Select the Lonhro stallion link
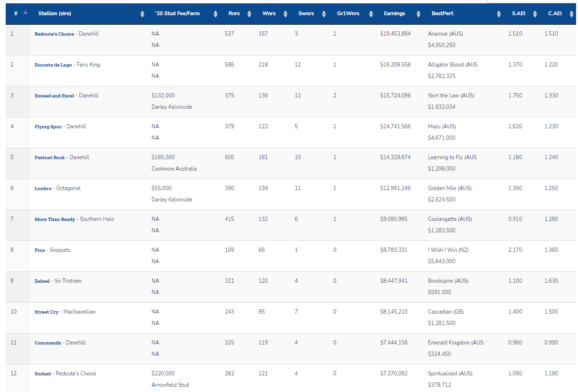The image size is (578, 392). click(x=43, y=189)
